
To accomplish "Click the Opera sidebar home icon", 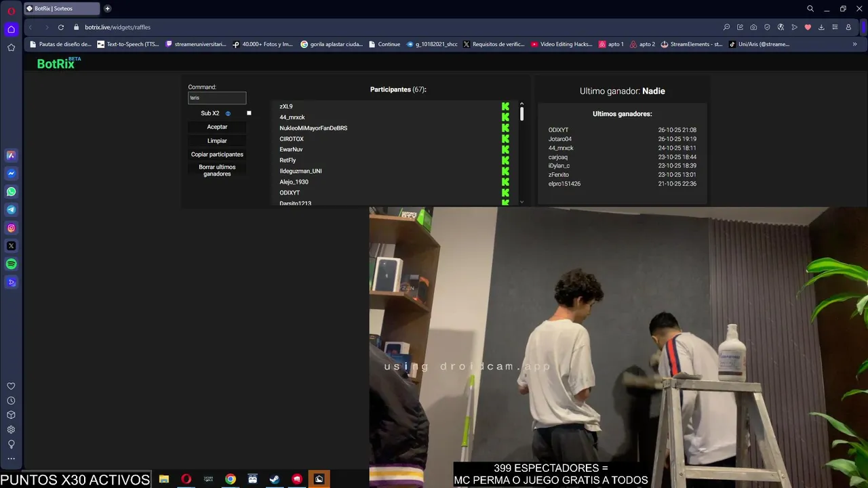I will pos(11,29).
